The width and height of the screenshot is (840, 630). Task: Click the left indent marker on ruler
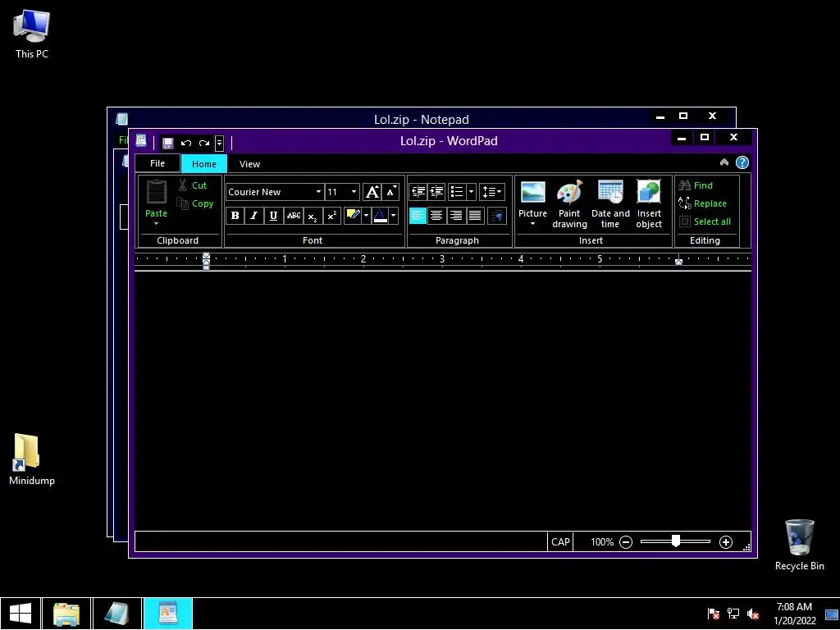point(206,261)
